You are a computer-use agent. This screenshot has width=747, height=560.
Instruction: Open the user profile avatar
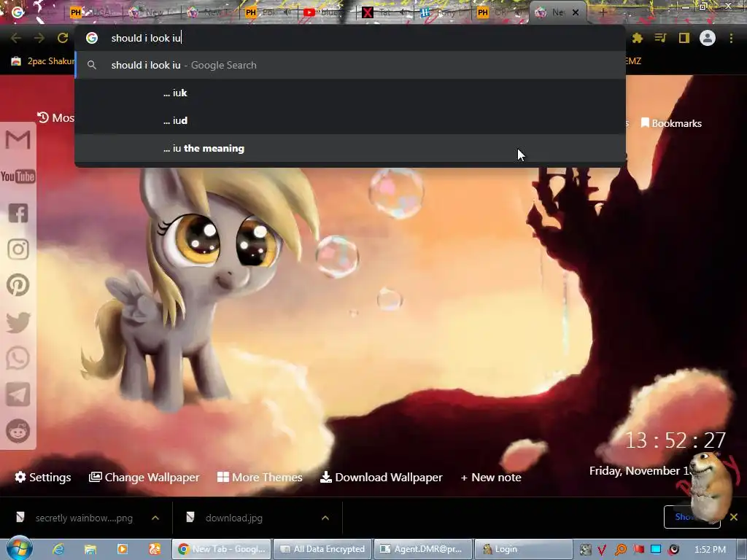[x=708, y=38]
